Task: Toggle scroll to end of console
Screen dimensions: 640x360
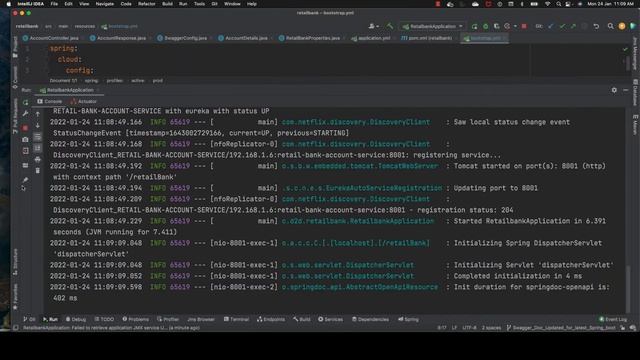Action: tap(38, 148)
